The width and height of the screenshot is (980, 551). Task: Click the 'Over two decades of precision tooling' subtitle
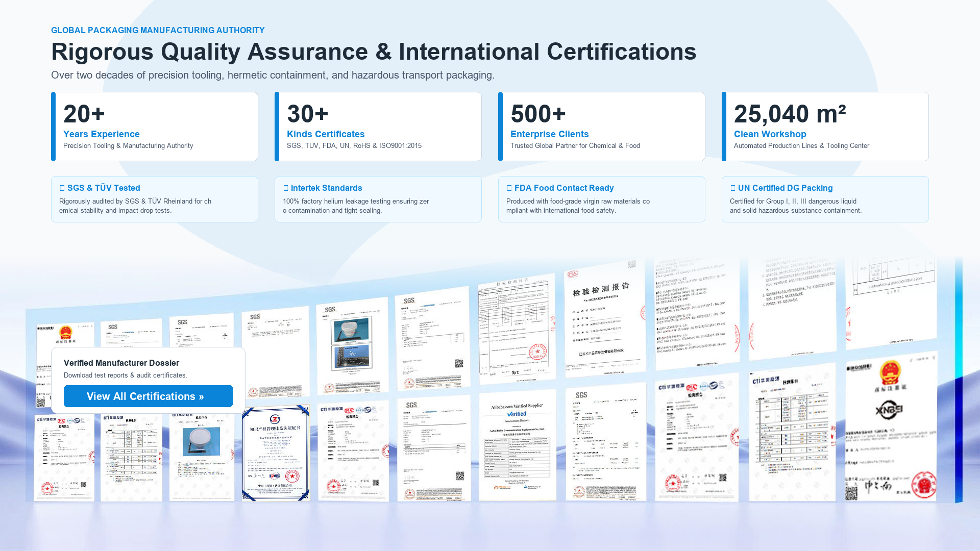tap(273, 75)
